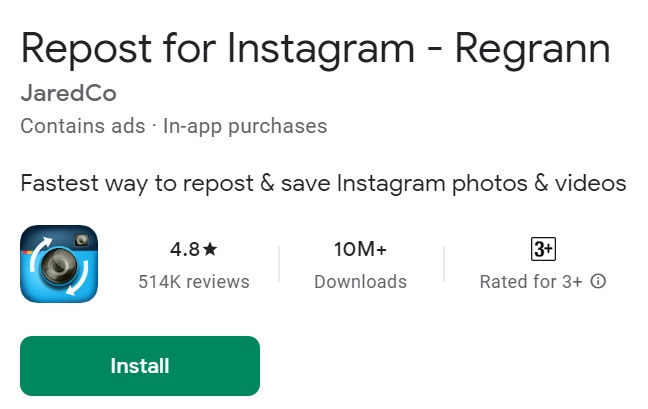648x409 pixels.
Task: Click the star icon beside 4.8
Action: (x=210, y=249)
